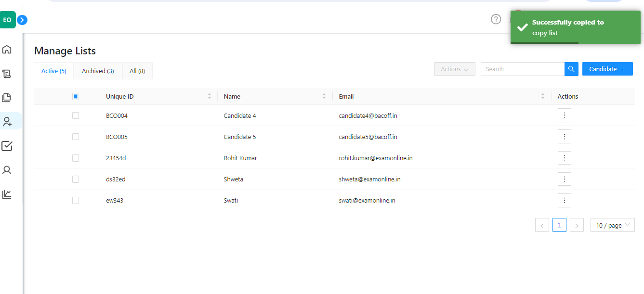The image size is (644, 294).
Task: Select page 1 in pagination
Action: click(559, 225)
